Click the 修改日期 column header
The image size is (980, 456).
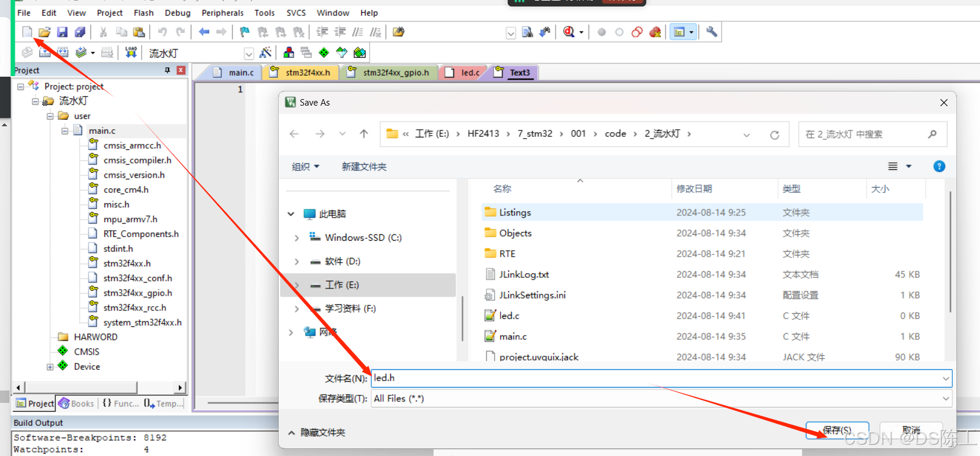[694, 189]
